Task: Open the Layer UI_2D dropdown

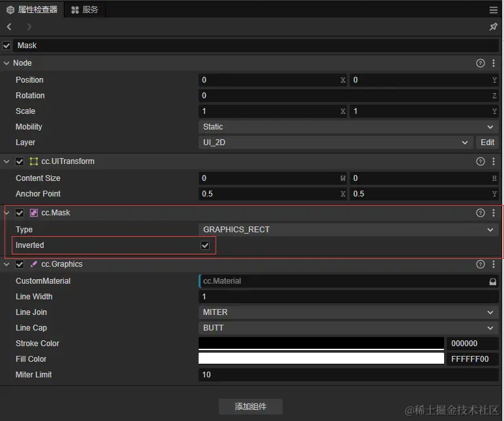Action: 335,143
